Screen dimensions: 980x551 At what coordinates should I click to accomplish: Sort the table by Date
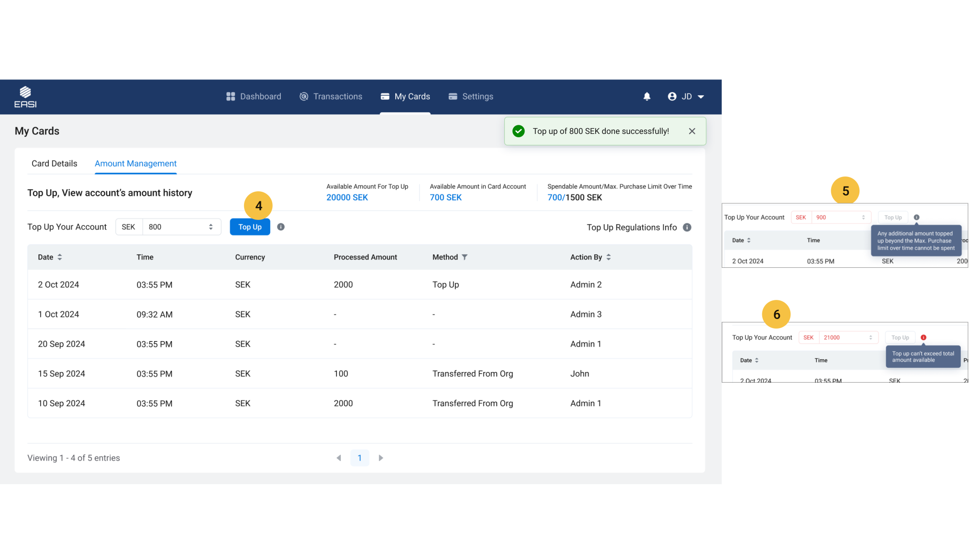[60, 257]
